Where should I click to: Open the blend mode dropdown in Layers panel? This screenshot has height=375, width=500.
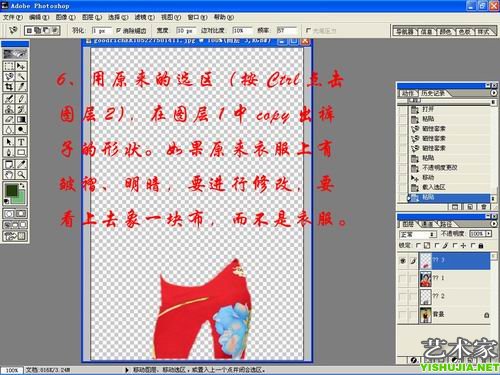click(x=418, y=234)
